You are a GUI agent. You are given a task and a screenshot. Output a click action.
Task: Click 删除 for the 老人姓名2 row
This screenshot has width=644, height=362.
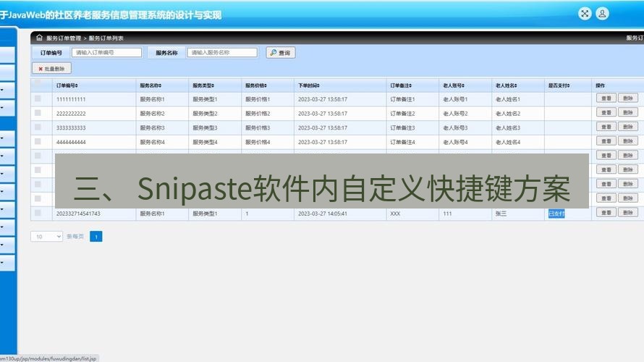628,113
